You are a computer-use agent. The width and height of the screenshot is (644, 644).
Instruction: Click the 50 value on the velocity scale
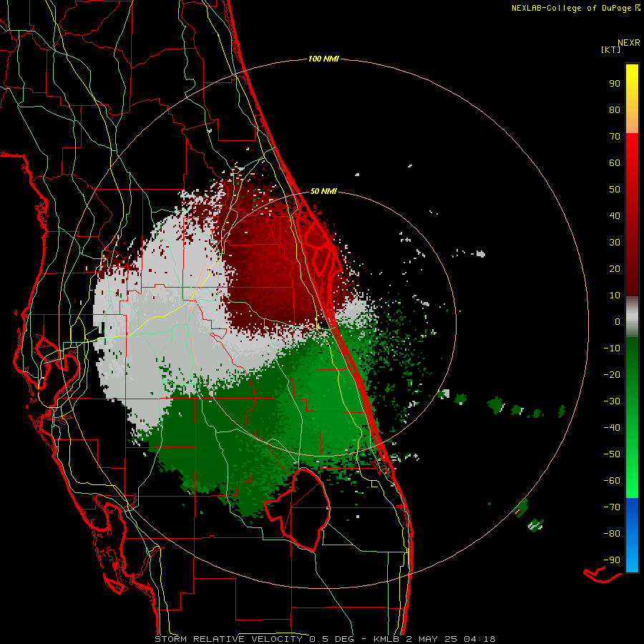[615, 190]
